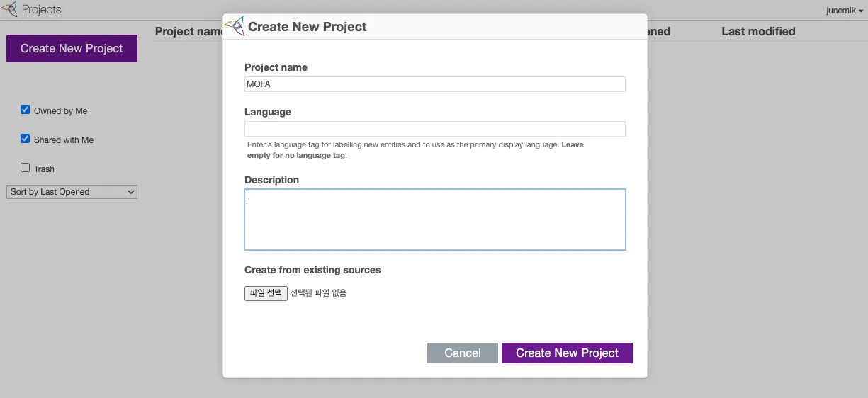
Task: Cancel the Create New Project dialog
Action: (463, 353)
